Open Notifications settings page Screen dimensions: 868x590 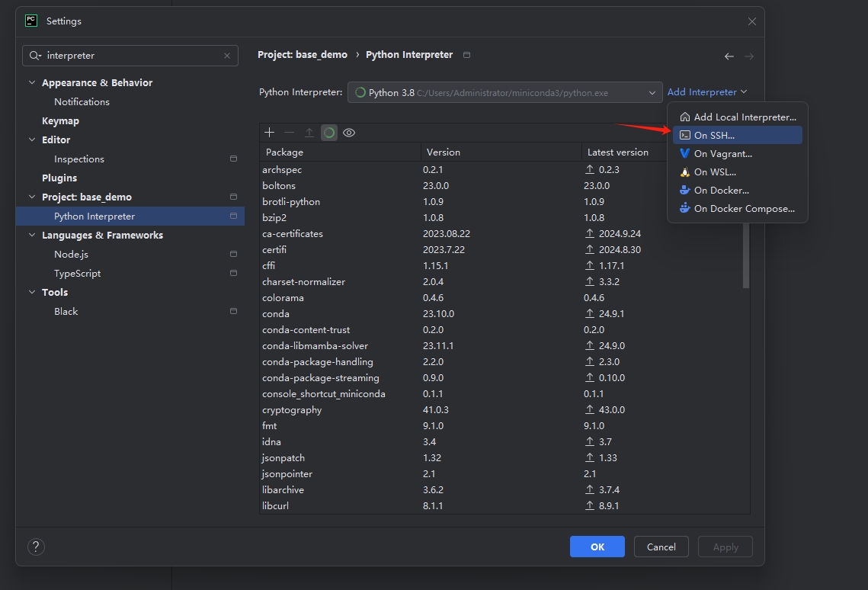coord(82,102)
